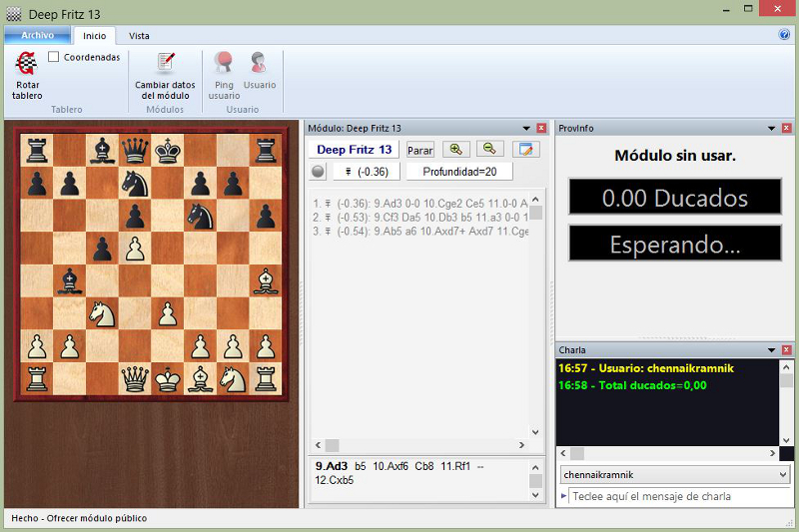Open the Módulo panel dropdown arrow
799x532 pixels.
pyautogui.click(x=526, y=129)
